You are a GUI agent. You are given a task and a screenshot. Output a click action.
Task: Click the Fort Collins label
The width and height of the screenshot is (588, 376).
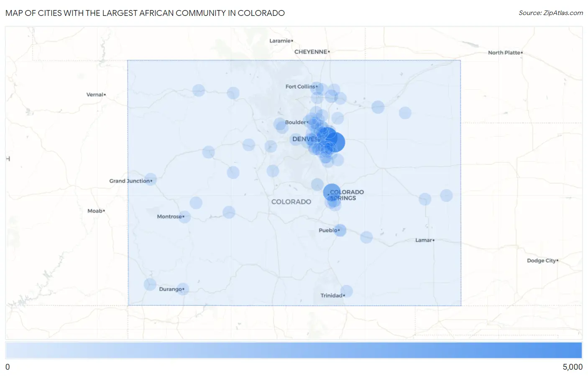pyautogui.click(x=302, y=87)
